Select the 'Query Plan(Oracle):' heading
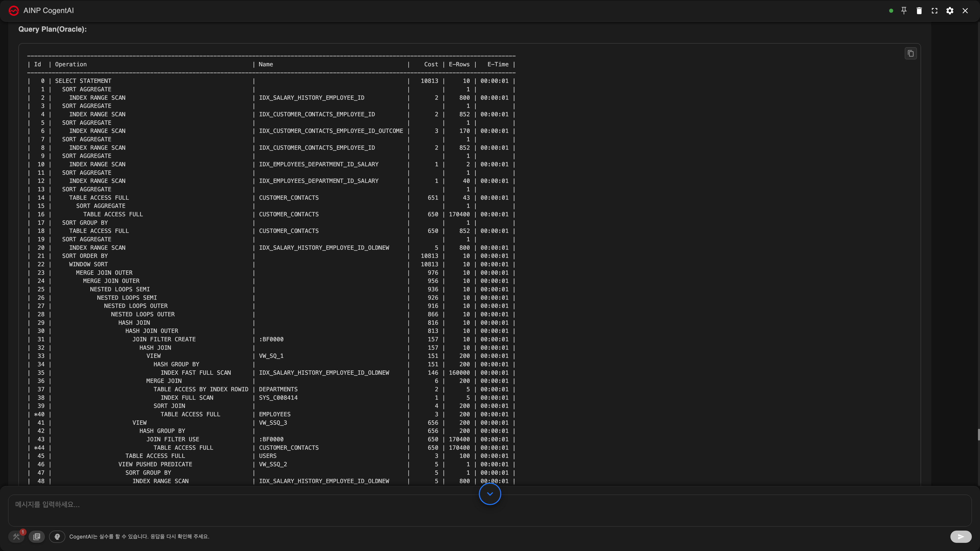Viewport: 980px width, 551px height. tap(53, 29)
